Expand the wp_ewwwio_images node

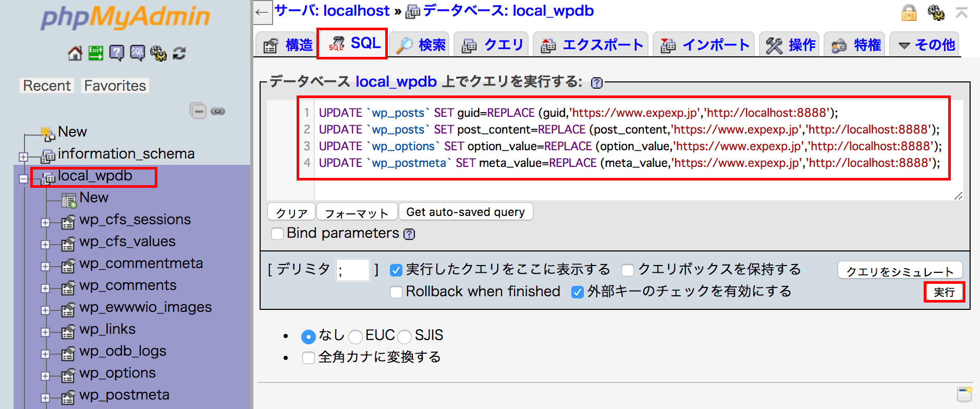tap(45, 310)
